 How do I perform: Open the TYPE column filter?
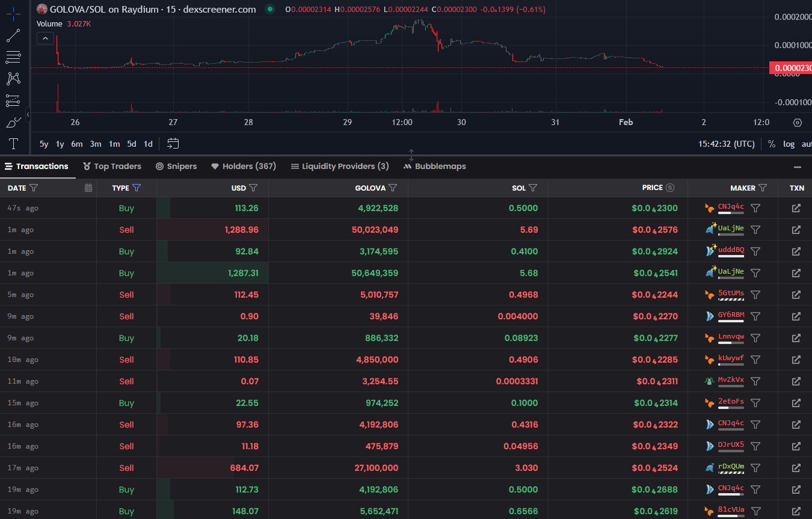[137, 188]
